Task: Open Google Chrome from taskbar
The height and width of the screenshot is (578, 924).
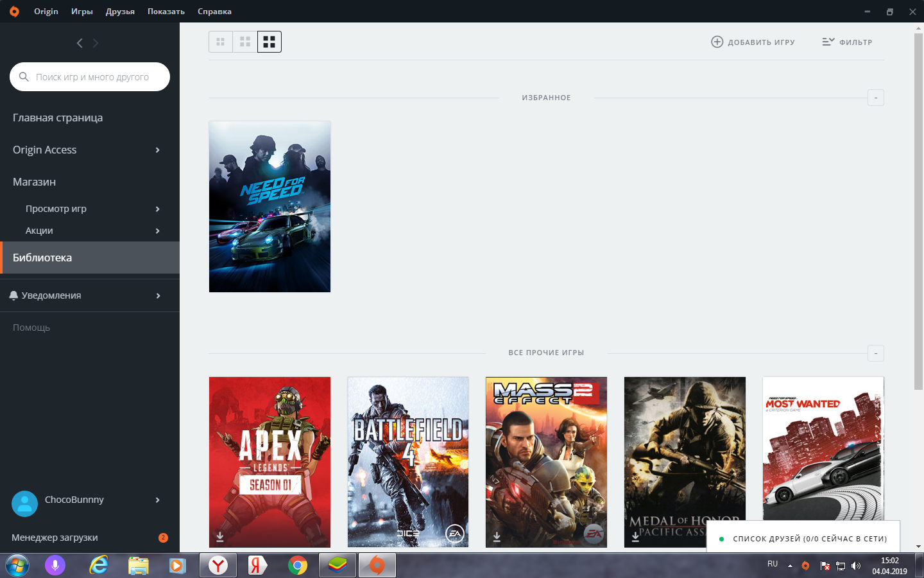Action: tap(297, 566)
